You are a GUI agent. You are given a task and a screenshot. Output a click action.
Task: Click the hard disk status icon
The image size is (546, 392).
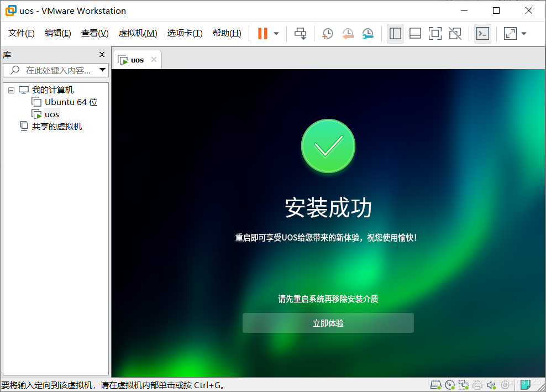point(435,385)
